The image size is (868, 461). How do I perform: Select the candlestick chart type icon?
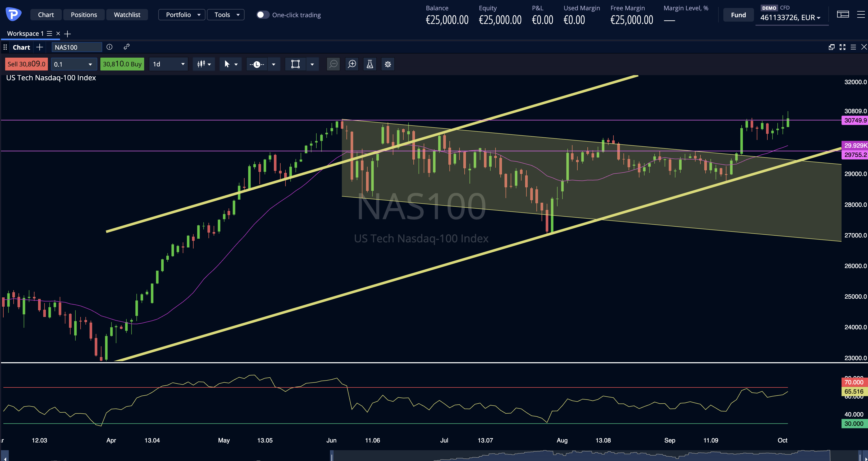pyautogui.click(x=201, y=64)
